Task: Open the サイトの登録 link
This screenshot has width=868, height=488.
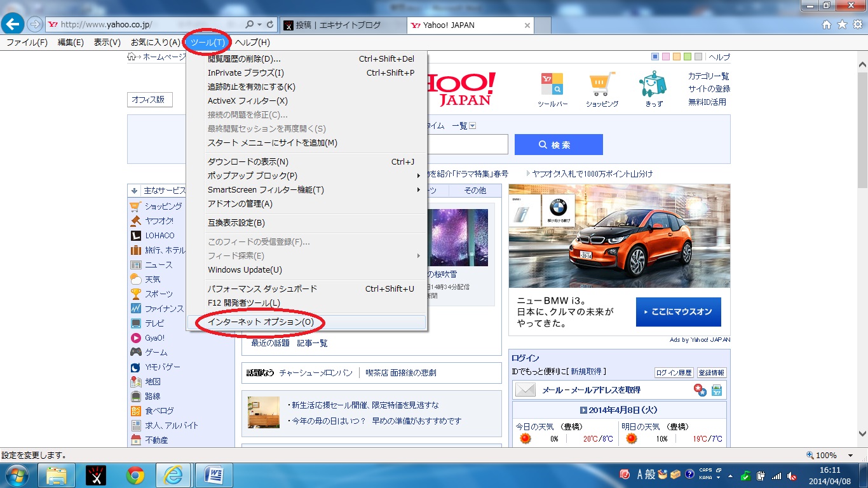Action: pyautogui.click(x=709, y=89)
